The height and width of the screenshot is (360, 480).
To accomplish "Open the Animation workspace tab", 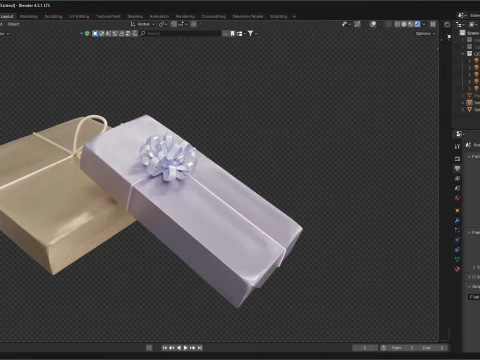I will point(159,16).
